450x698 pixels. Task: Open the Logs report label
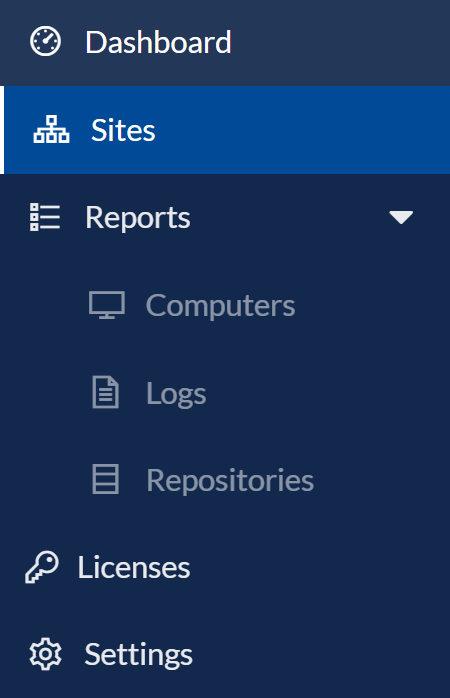[x=176, y=394]
